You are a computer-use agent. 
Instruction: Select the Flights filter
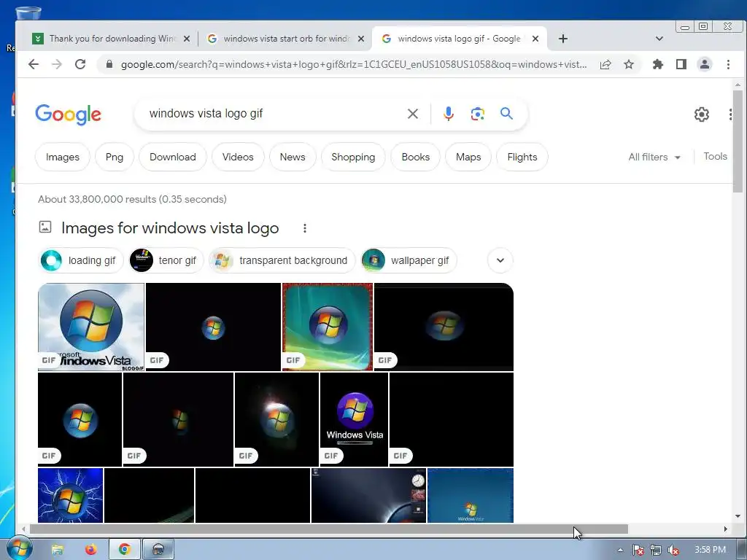pyautogui.click(x=522, y=157)
